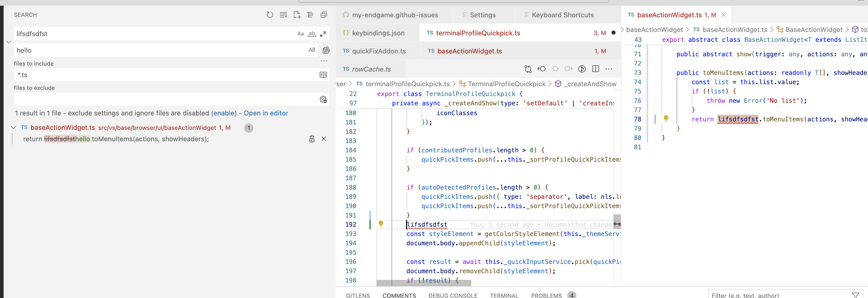Toggle Match Case in search box
Image resolution: width=868 pixels, height=298 pixels.
(x=301, y=34)
